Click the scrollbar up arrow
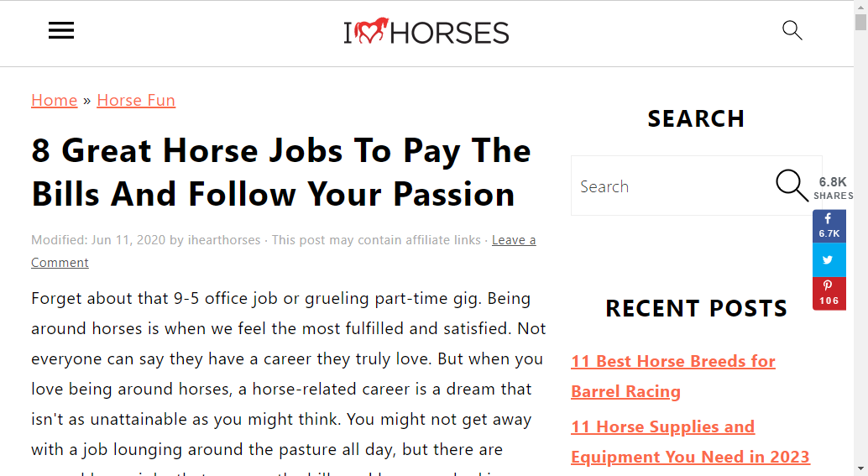Screen dimensions: 868x476 (x=860, y=6)
